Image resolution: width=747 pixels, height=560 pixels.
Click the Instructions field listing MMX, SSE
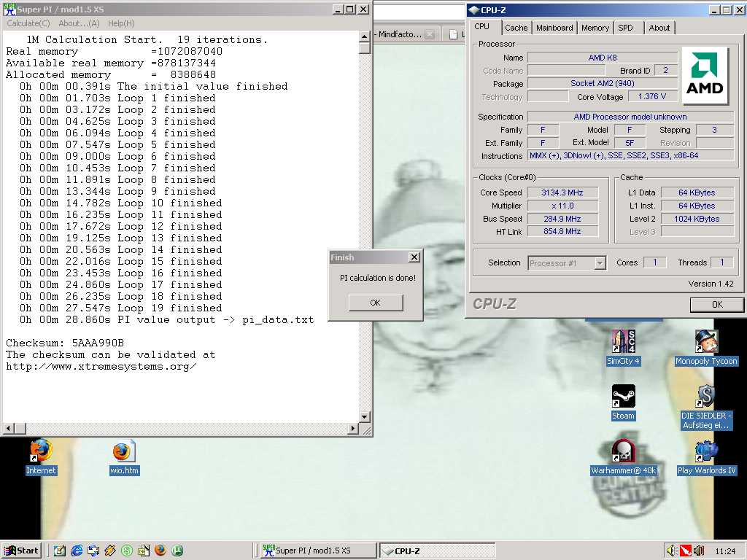(630, 155)
